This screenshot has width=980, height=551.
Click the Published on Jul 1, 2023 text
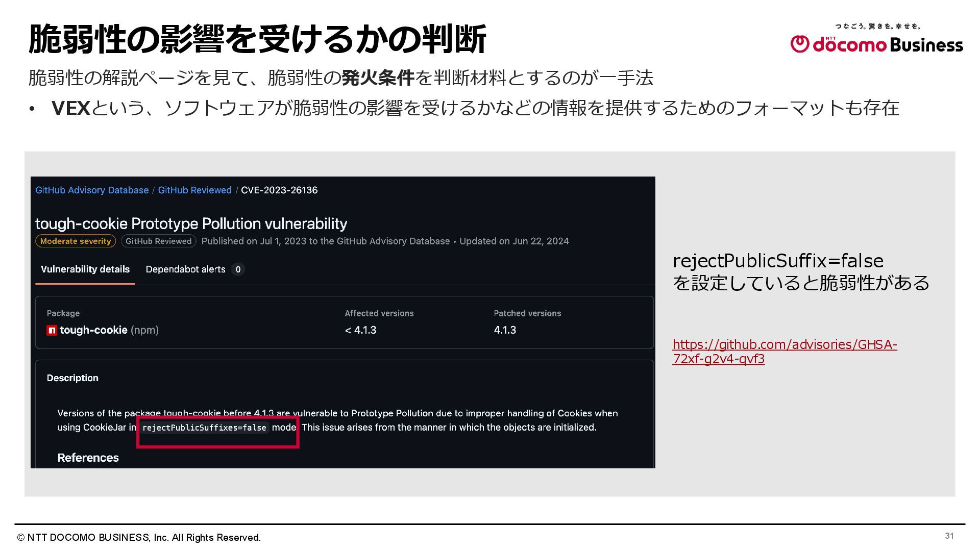pos(325,241)
